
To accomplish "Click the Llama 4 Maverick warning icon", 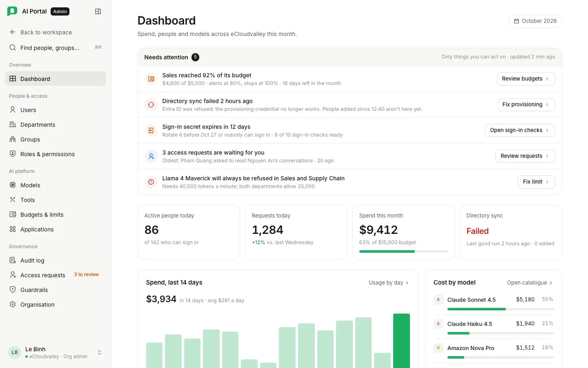I will 151,182.
